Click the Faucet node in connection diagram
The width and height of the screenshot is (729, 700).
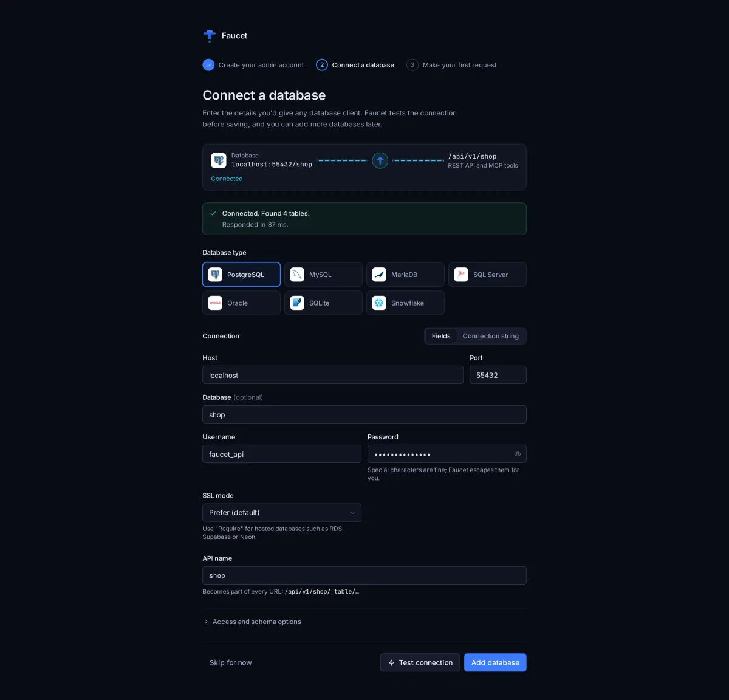click(380, 160)
